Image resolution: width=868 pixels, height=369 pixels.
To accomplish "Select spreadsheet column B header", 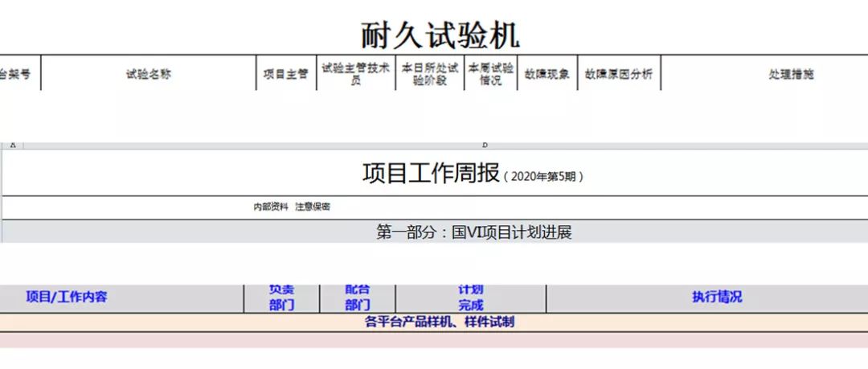I will [x=485, y=146].
